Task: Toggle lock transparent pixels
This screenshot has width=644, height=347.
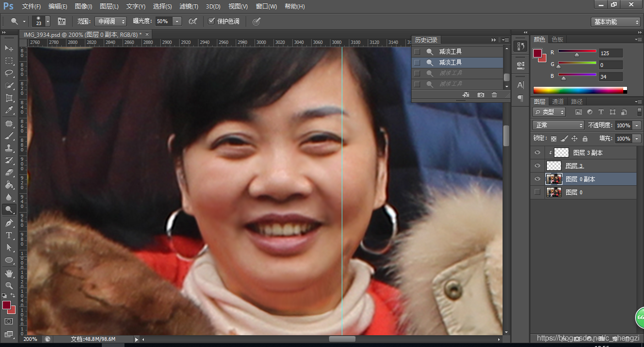Action: tap(553, 139)
